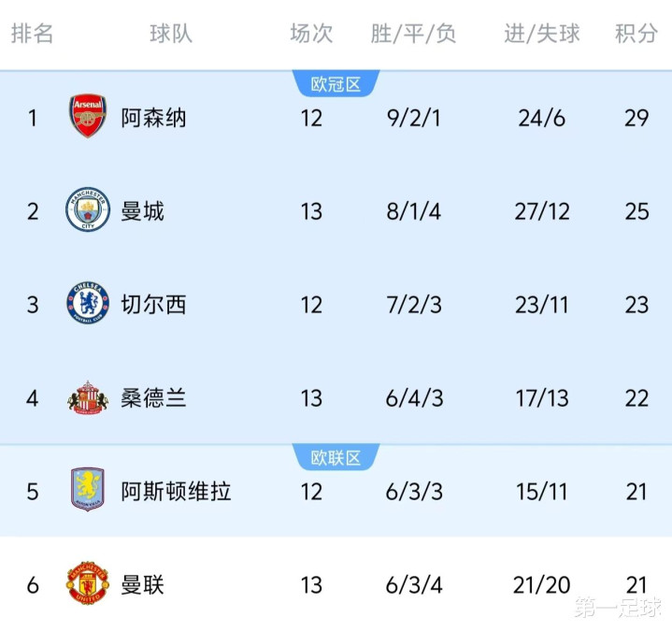Click the 积分 column header
Image resolution: width=672 pixels, height=632 pixels.
(x=636, y=34)
